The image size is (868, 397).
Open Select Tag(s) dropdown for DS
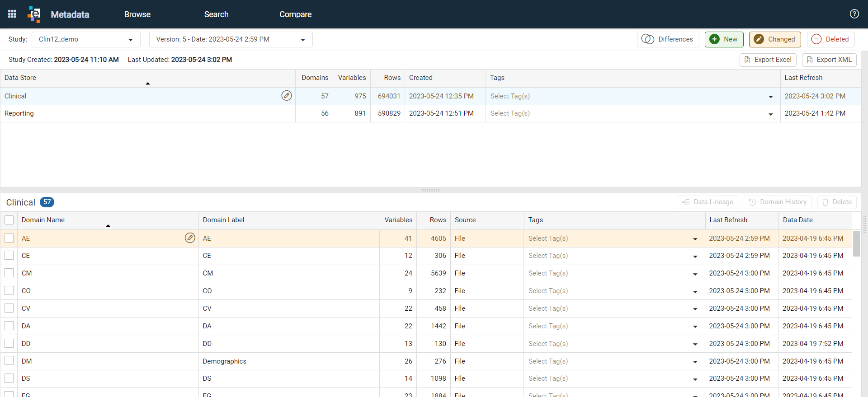click(x=613, y=378)
